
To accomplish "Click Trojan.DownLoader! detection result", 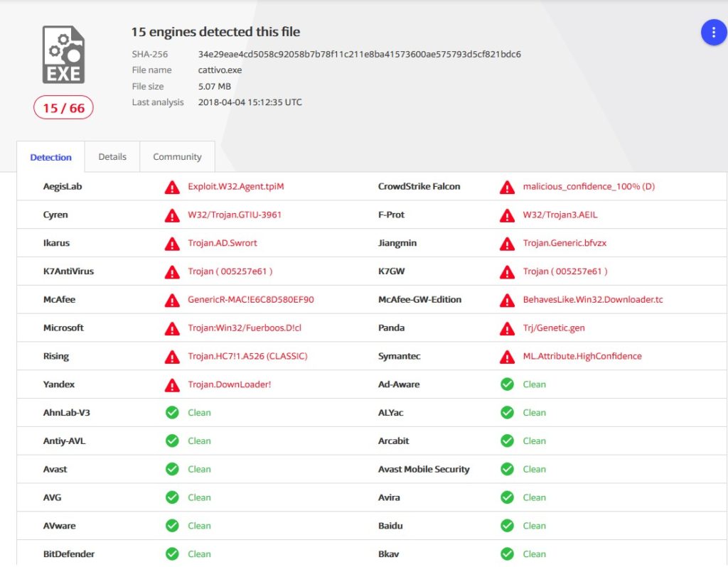I will [230, 384].
